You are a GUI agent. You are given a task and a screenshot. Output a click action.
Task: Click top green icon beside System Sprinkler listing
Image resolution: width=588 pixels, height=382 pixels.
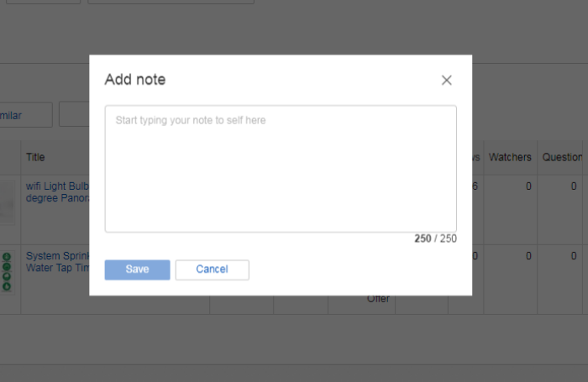click(7, 257)
